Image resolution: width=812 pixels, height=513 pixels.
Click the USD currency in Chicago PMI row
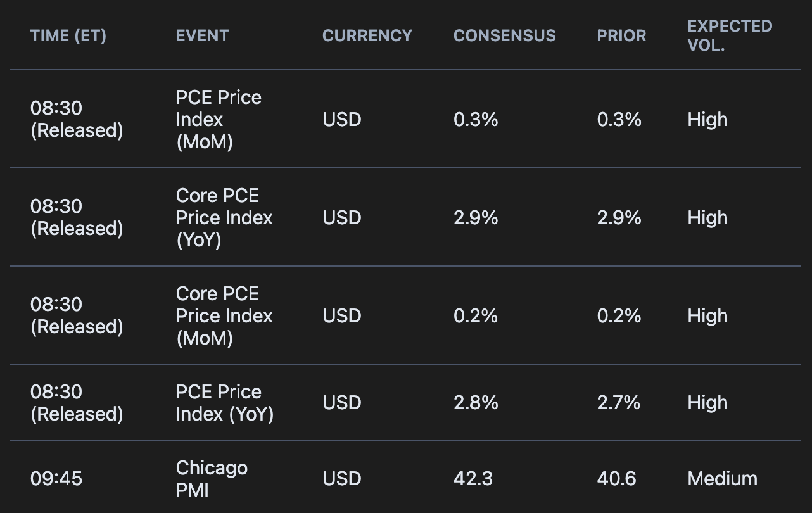pyautogui.click(x=342, y=478)
